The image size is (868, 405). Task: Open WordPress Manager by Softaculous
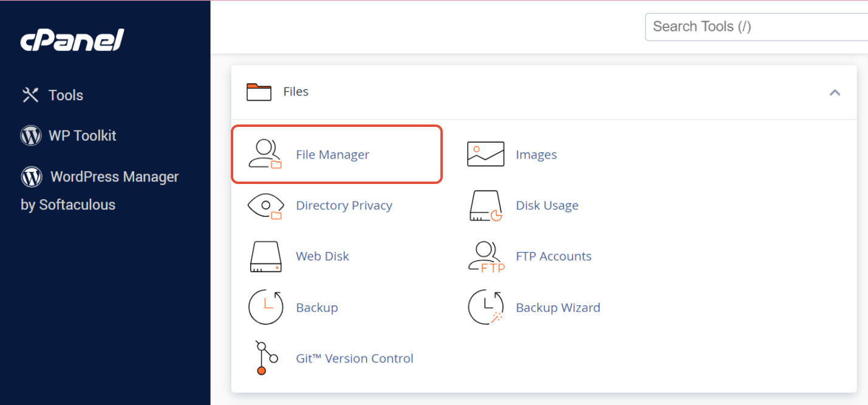(100, 190)
